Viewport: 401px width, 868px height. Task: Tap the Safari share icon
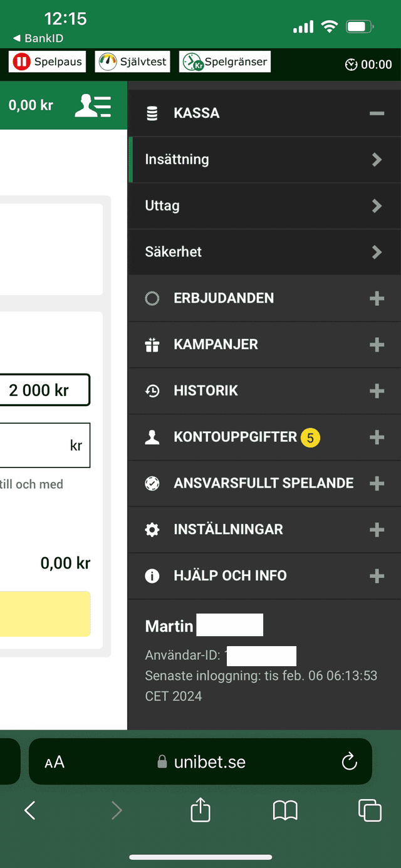[200, 810]
